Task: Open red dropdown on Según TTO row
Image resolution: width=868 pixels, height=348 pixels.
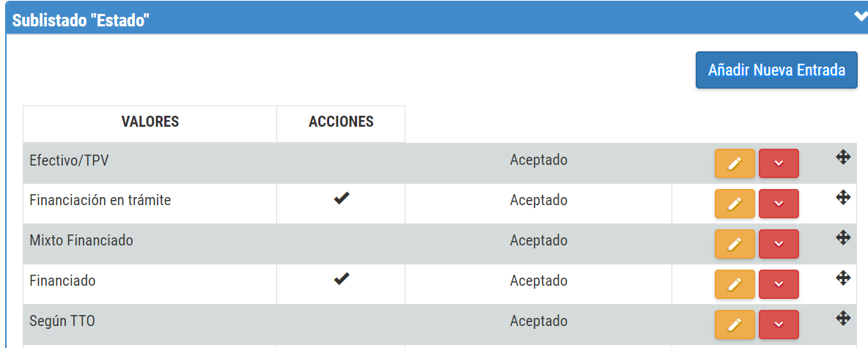Action: point(779,325)
